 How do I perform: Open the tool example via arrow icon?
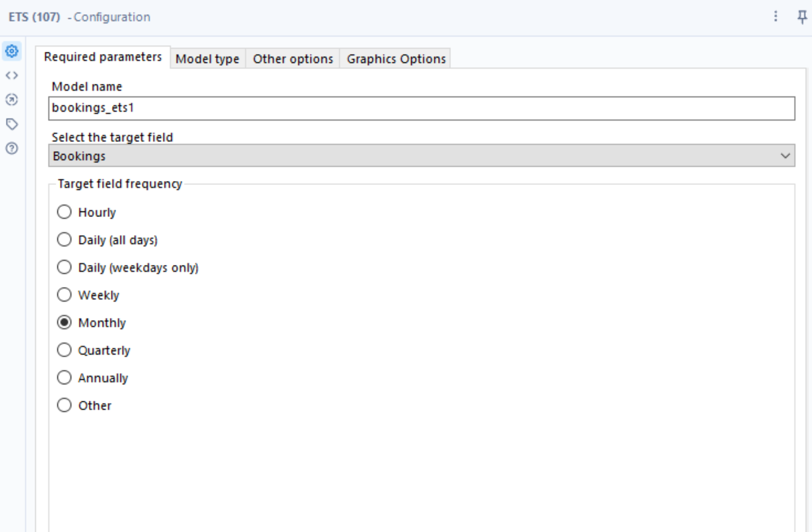pyautogui.click(x=11, y=100)
